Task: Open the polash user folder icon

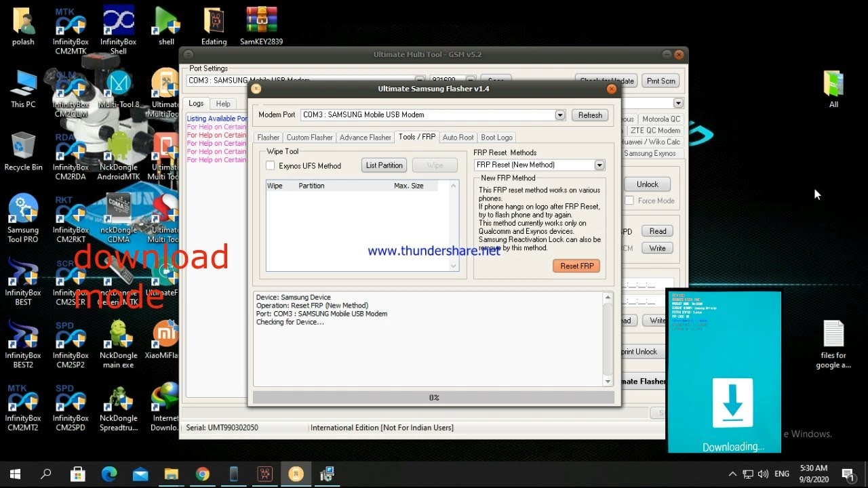Action: 23,26
